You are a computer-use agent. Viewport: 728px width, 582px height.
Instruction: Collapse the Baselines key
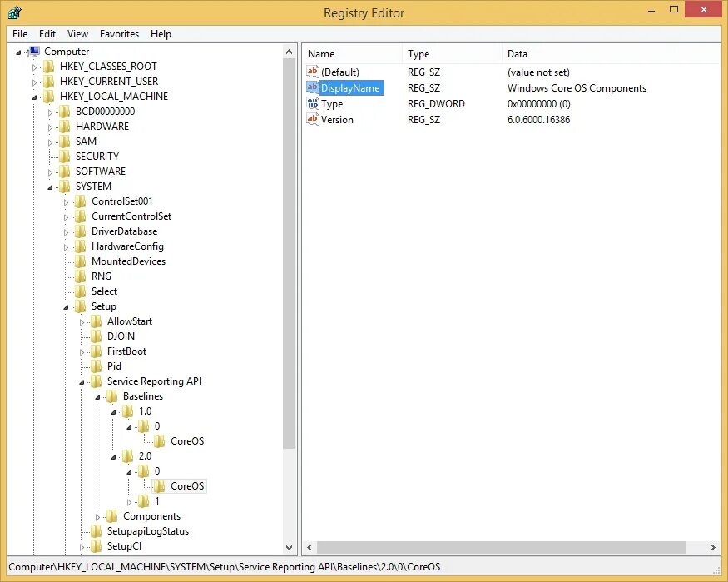[x=97, y=397]
